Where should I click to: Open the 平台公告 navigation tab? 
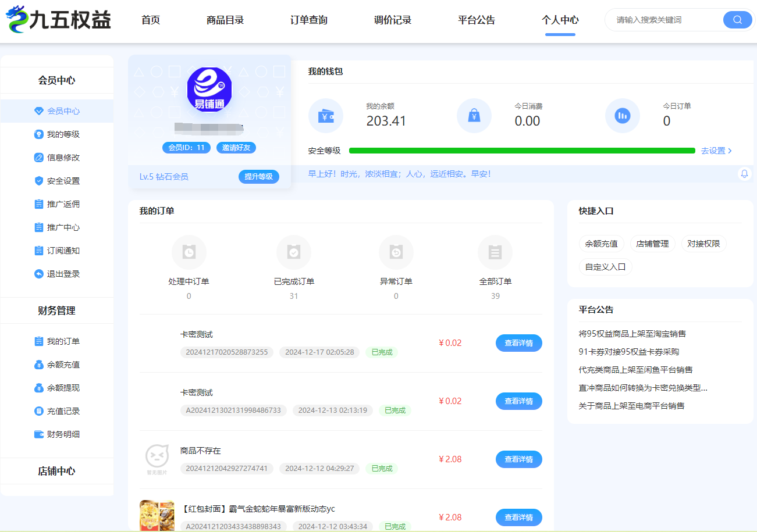pos(477,20)
